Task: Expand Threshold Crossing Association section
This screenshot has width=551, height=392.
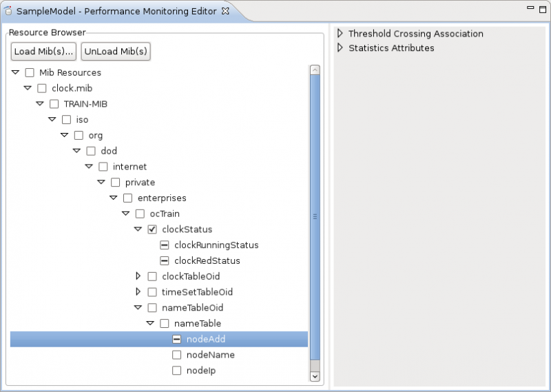Action: (340, 33)
